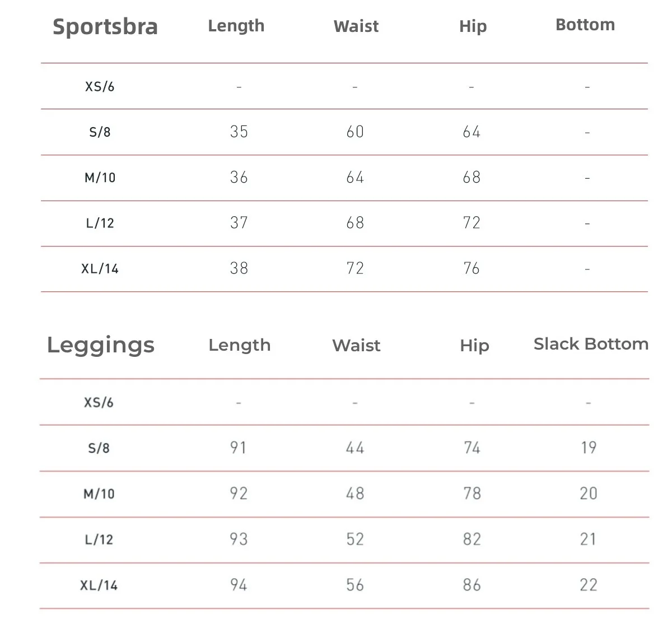Select Leggings waist value 56
The width and height of the screenshot is (672, 628).
pos(355,585)
